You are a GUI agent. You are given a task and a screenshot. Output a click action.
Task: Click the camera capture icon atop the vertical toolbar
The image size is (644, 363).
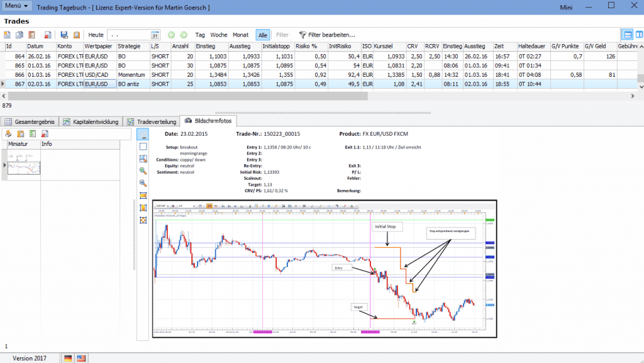click(x=143, y=135)
